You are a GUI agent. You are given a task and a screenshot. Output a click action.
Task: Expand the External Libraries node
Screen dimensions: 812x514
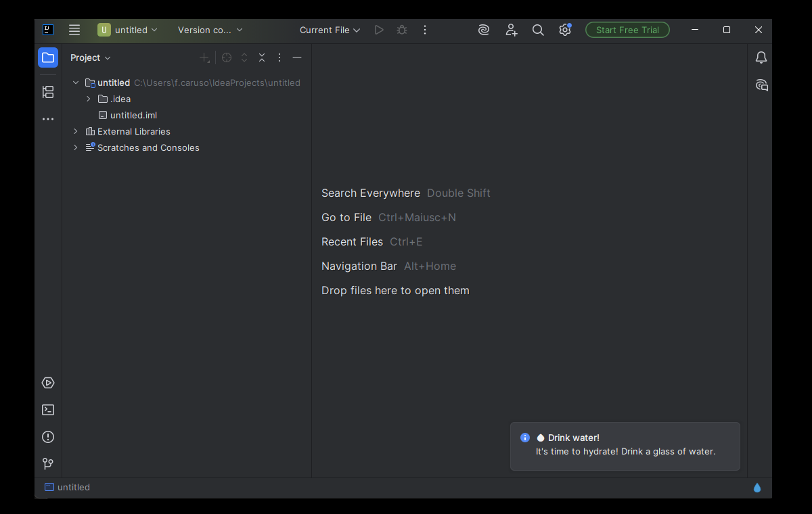76,131
